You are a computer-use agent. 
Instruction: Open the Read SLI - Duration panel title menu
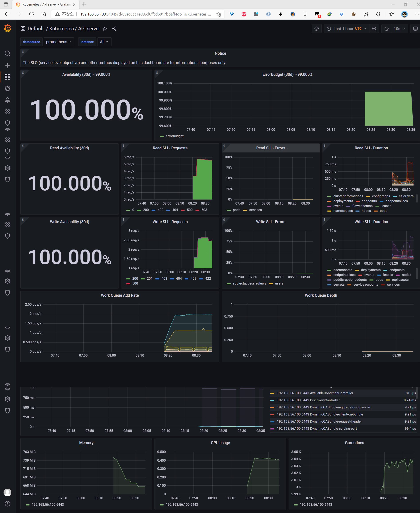click(x=371, y=148)
